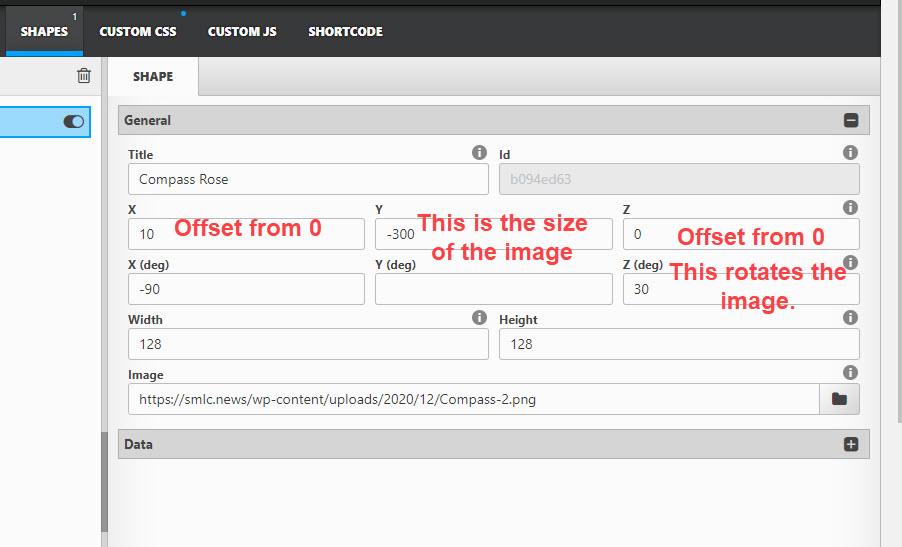Click info icon above Image field
The height and width of the screenshot is (547, 902).
(850, 373)
